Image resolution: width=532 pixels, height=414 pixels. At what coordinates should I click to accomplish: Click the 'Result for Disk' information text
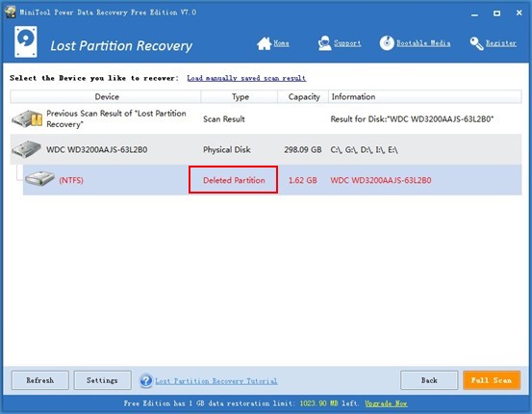[x=412, y=118]
